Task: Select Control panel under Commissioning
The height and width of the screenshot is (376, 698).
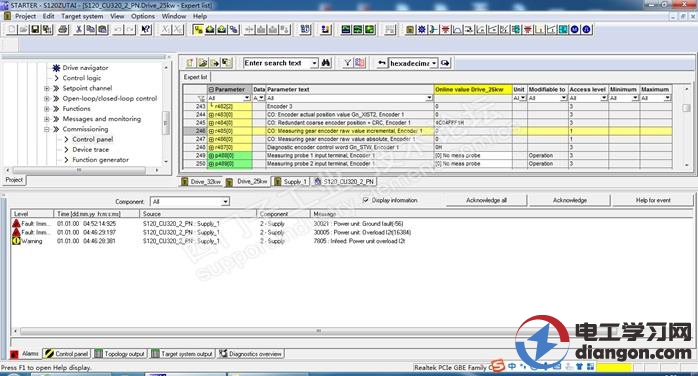Action: click(93, 139)
